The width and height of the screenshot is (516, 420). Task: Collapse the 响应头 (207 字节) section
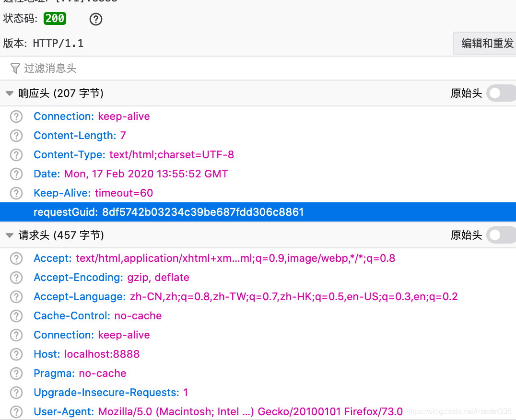[10, 93]
